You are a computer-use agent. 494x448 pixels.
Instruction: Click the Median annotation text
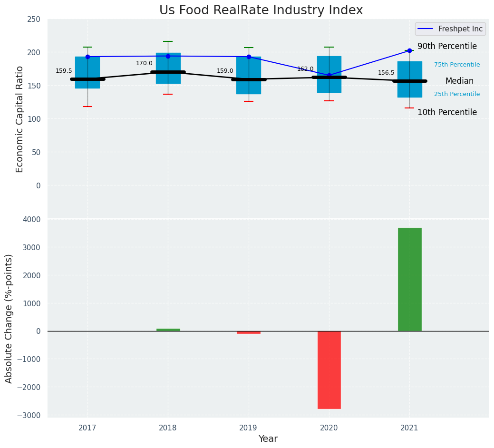[x=459, y=81]
